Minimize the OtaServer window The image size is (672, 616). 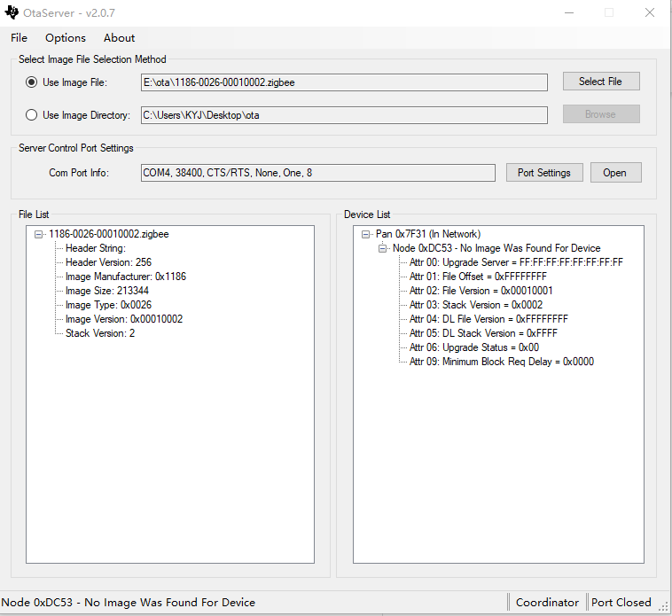pyautogui.click(x=569, y=12)
